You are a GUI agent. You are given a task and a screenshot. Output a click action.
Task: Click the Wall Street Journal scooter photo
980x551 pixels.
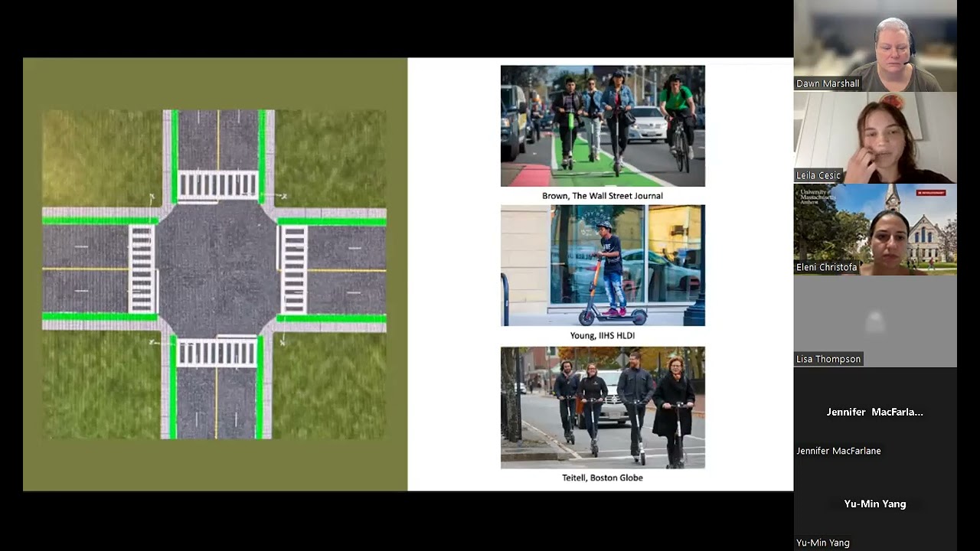pyautogui.click(x=603, y=126)
